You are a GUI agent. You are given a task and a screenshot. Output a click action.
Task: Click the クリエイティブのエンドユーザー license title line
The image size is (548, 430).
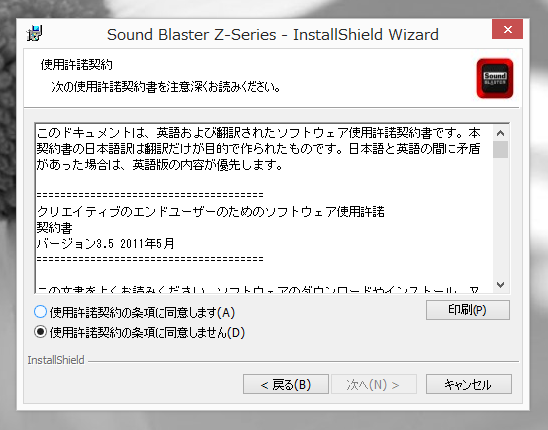211,212
